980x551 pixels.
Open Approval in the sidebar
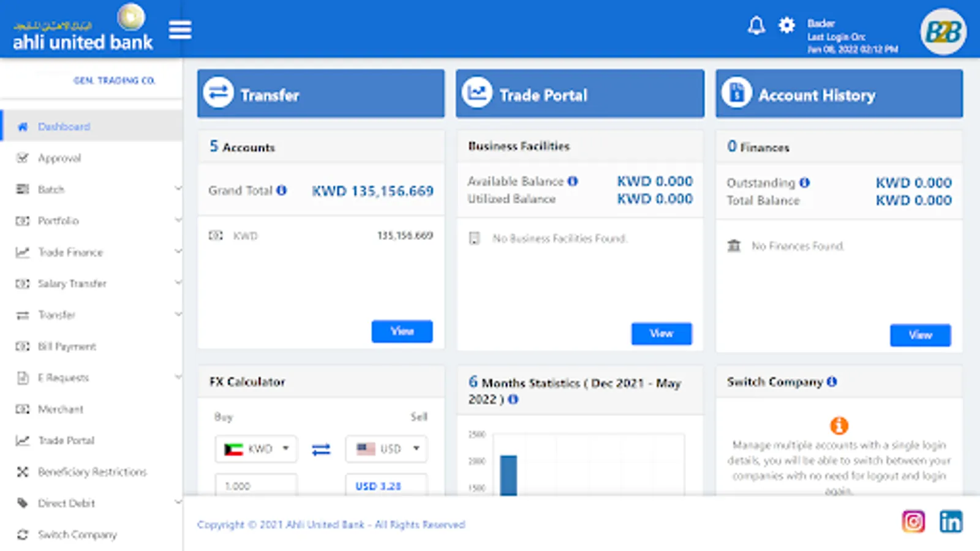point(92,158)
